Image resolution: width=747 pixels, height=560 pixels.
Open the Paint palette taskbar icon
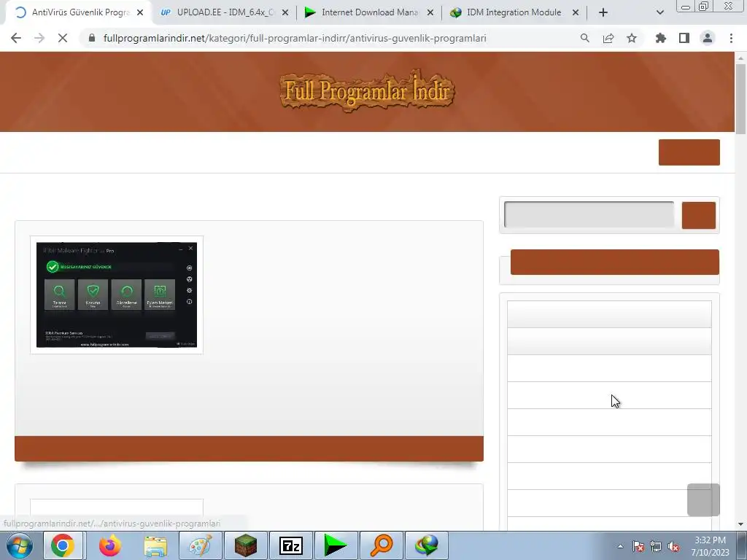(x=201, y=545)
